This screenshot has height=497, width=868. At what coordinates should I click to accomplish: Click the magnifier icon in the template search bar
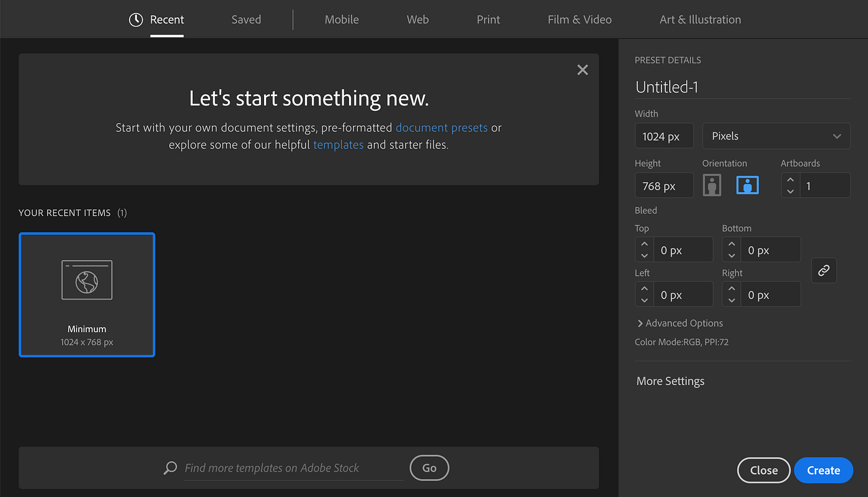pos(170,468)
